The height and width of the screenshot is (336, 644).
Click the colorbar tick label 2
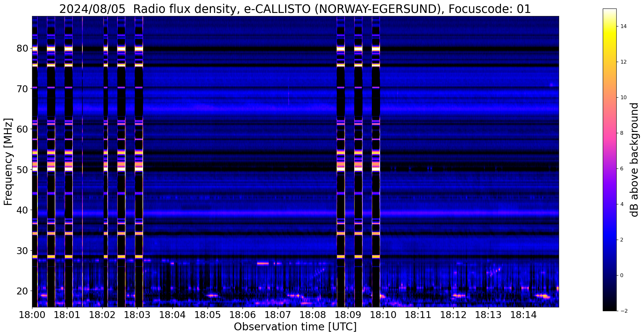(x=622, y=240)
